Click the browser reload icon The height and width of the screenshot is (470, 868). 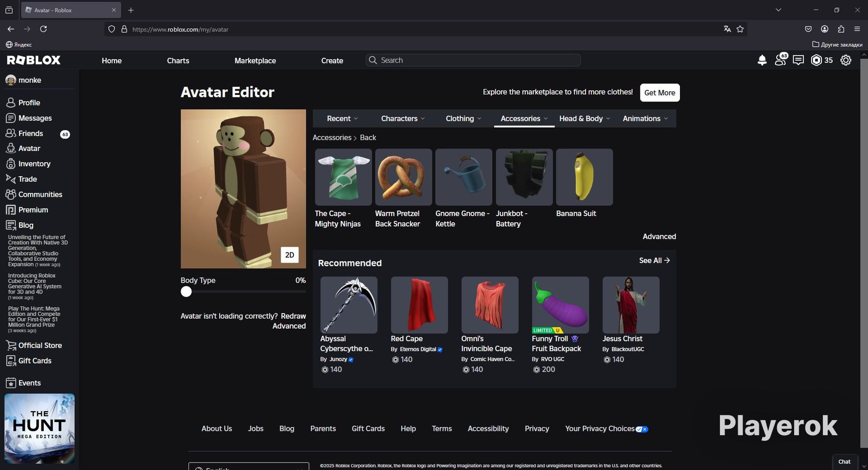coord(43,29)
